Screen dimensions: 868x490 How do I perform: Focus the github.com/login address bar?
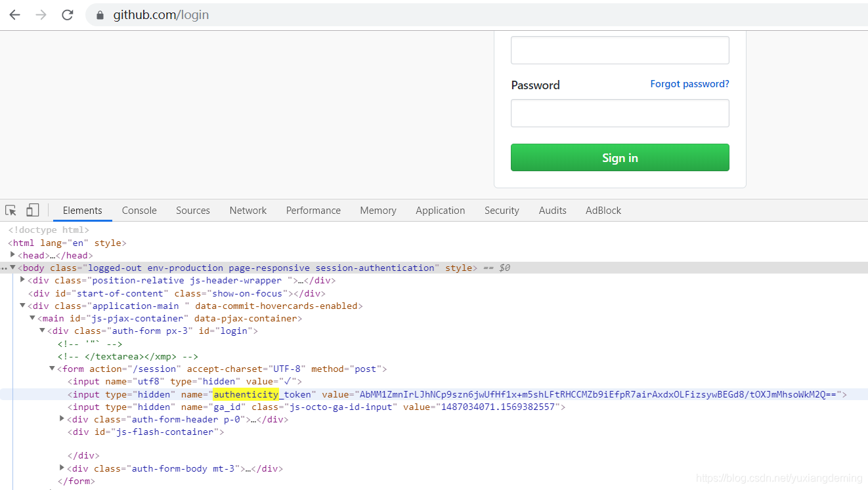pyautogui.click(x=477, y=15)
